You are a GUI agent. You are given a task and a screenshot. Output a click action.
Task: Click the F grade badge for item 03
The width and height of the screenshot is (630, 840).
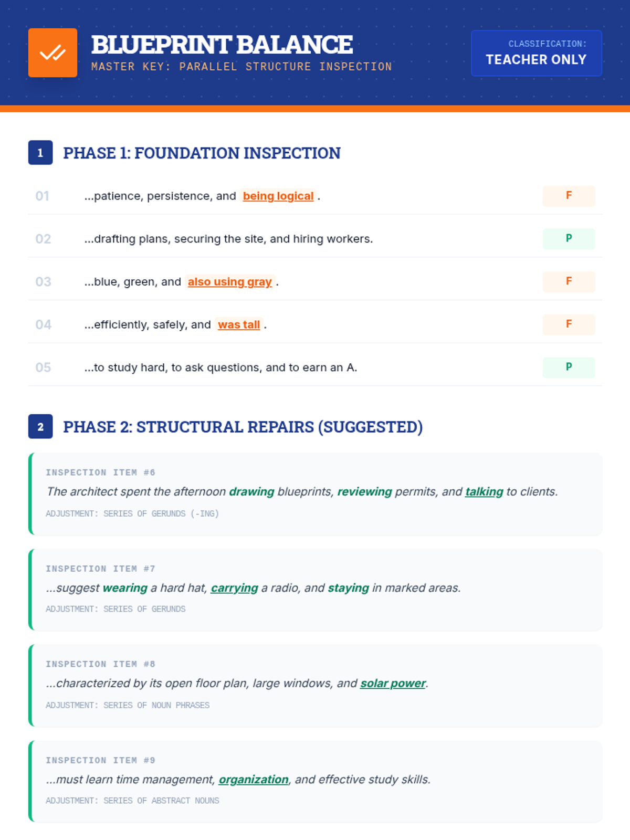pos(569,281)
